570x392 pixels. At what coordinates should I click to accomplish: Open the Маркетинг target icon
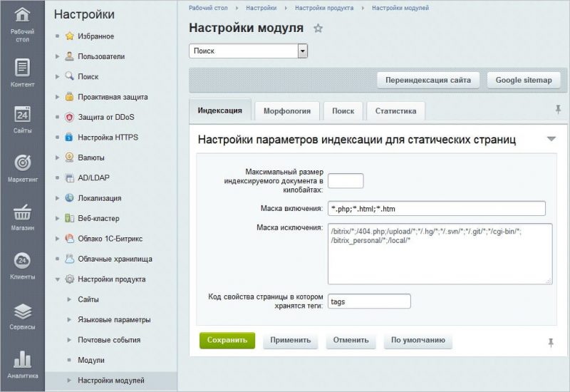point(22,167)
